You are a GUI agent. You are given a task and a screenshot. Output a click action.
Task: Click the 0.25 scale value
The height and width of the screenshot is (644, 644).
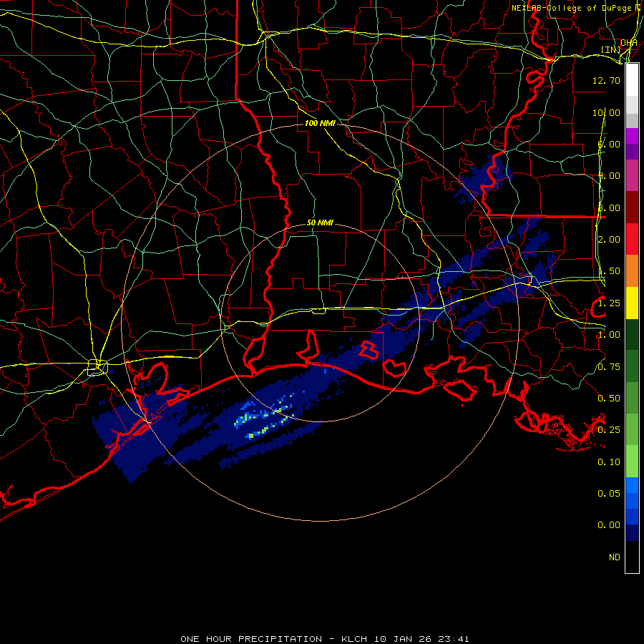pyautogui.click(x=609, y=430)
